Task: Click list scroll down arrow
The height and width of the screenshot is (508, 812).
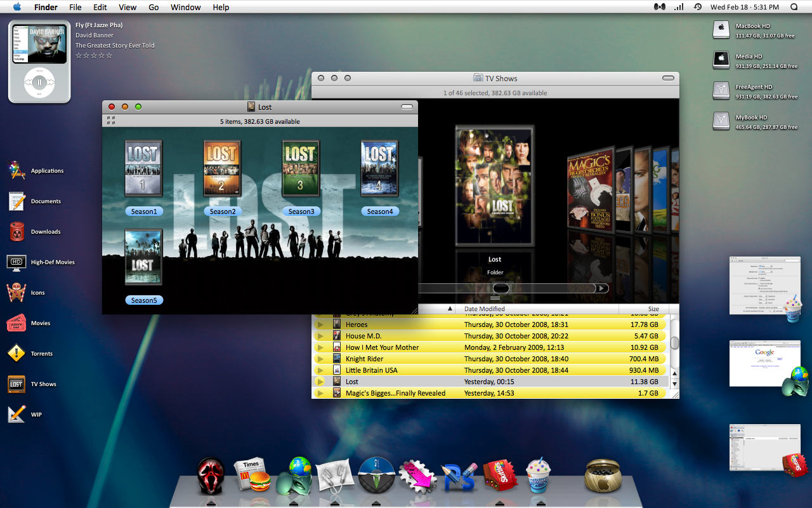Action: 674,384
